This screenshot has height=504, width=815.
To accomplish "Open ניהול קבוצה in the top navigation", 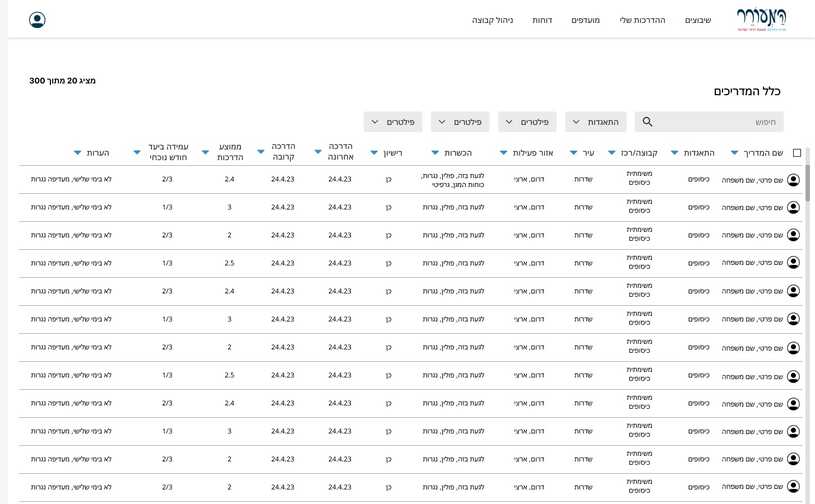I will 492,20.
